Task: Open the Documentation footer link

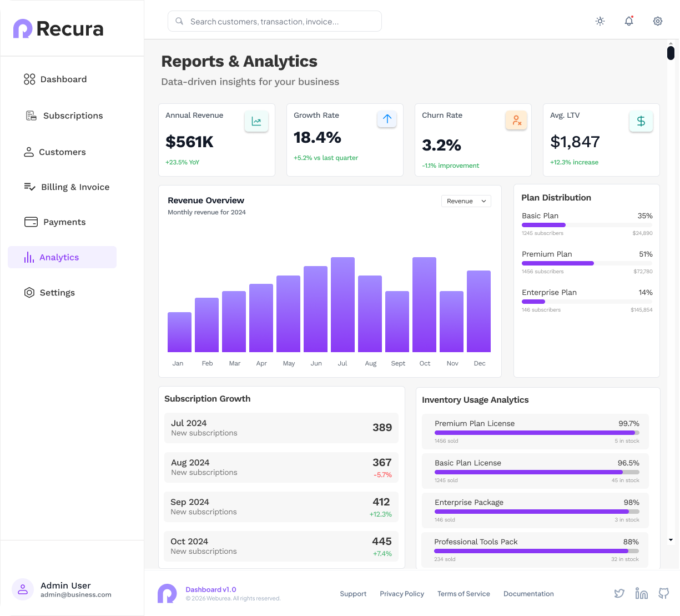Action: [x=528, y=594]
